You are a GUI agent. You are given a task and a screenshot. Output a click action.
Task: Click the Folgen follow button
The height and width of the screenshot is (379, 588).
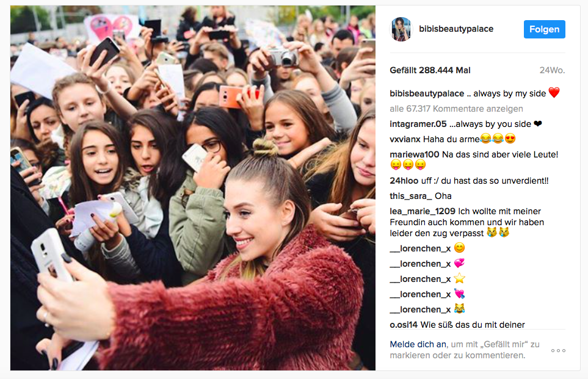point(544,29)
